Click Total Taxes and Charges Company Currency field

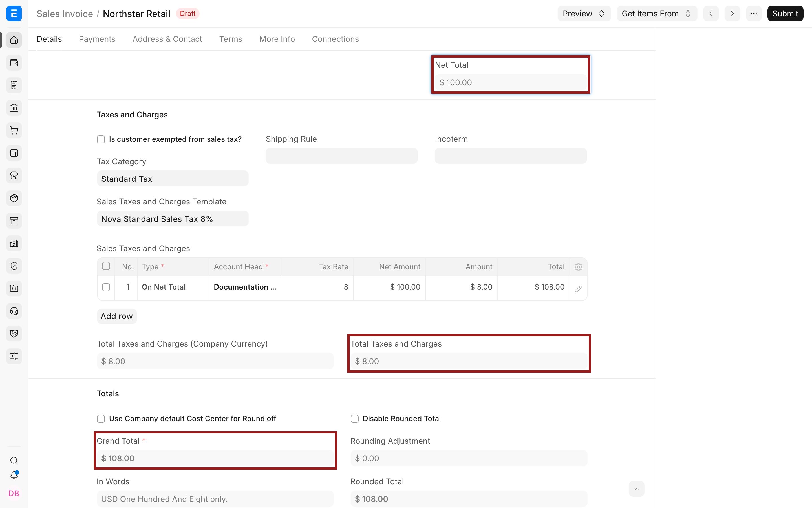click(215, 361)
